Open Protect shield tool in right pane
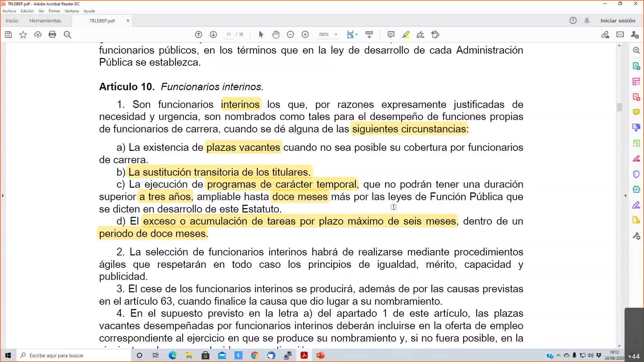Viewport: 644px width, 362px height. tap(636, 174)
